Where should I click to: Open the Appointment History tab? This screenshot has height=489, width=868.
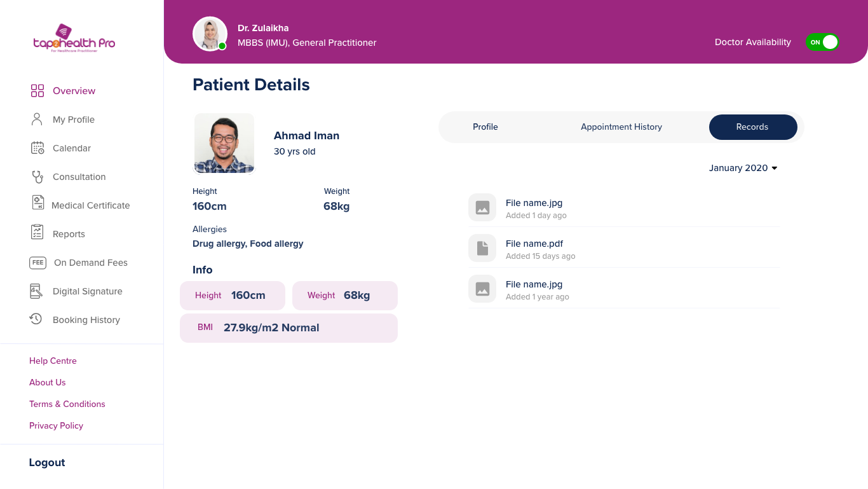[621, 127]
